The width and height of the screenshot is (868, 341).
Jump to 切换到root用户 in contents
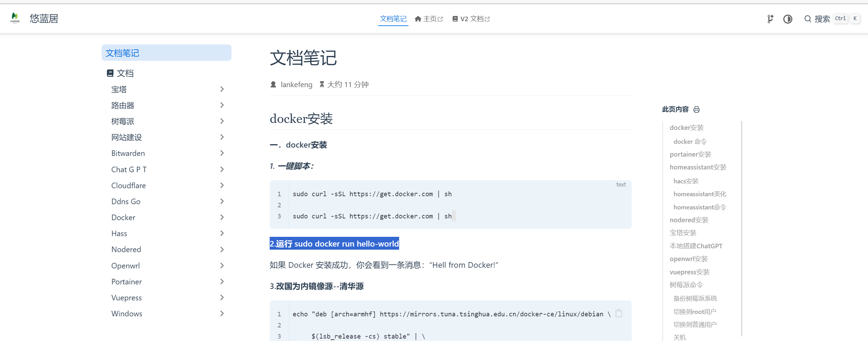point(695,311)
